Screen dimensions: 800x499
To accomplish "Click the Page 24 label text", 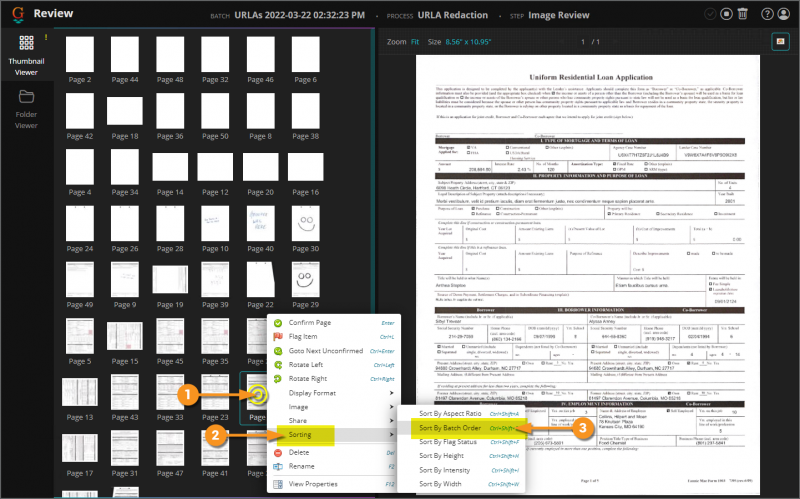I will [80, 249].
